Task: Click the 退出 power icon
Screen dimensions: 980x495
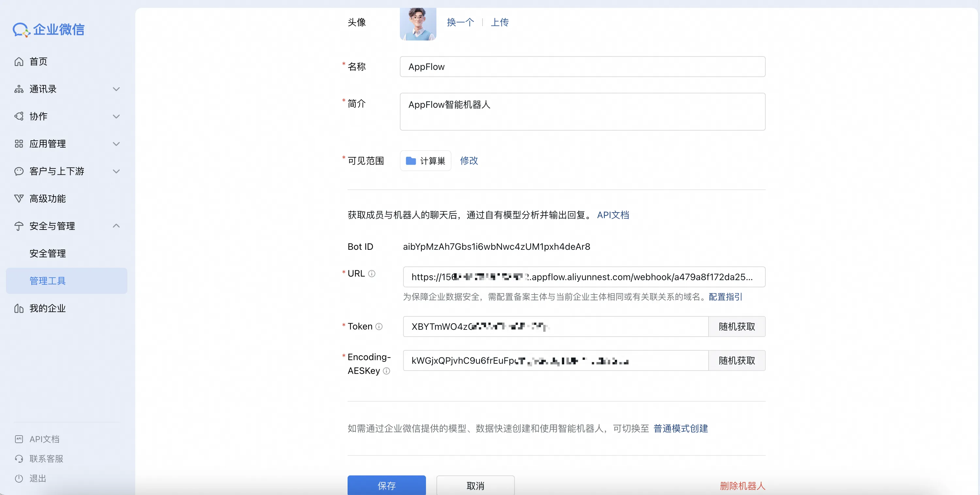Action: pyautogui.click(x=19, y=478)
